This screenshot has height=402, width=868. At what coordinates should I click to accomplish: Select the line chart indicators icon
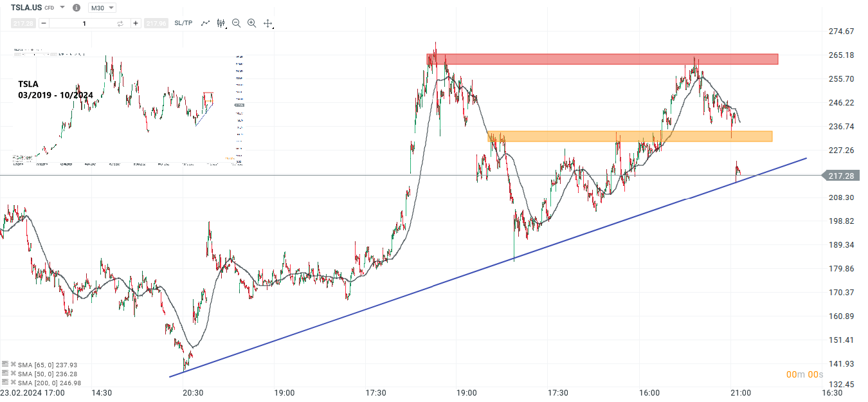(205, 23)
